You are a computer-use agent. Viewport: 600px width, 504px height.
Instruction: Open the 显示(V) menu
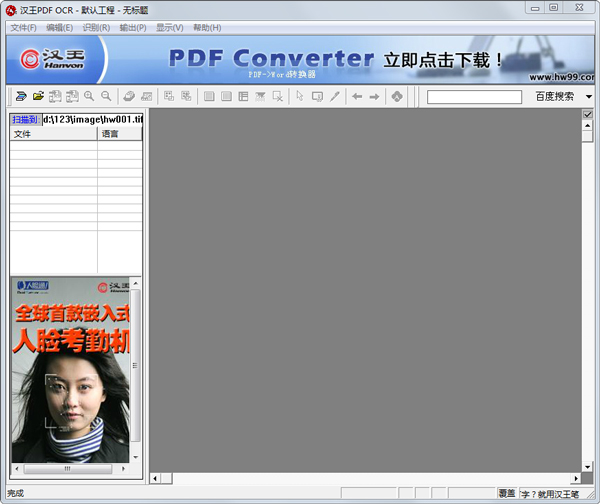(x=170, y=28)
